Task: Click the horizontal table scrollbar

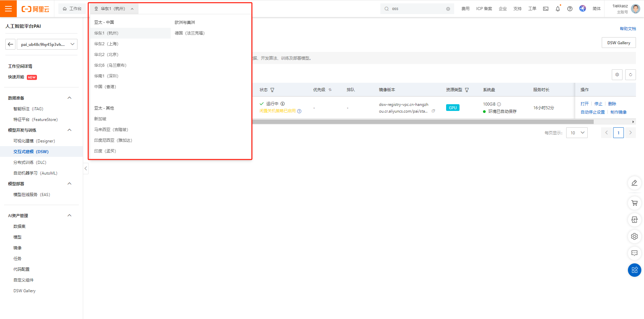Action: pos(423,122)
